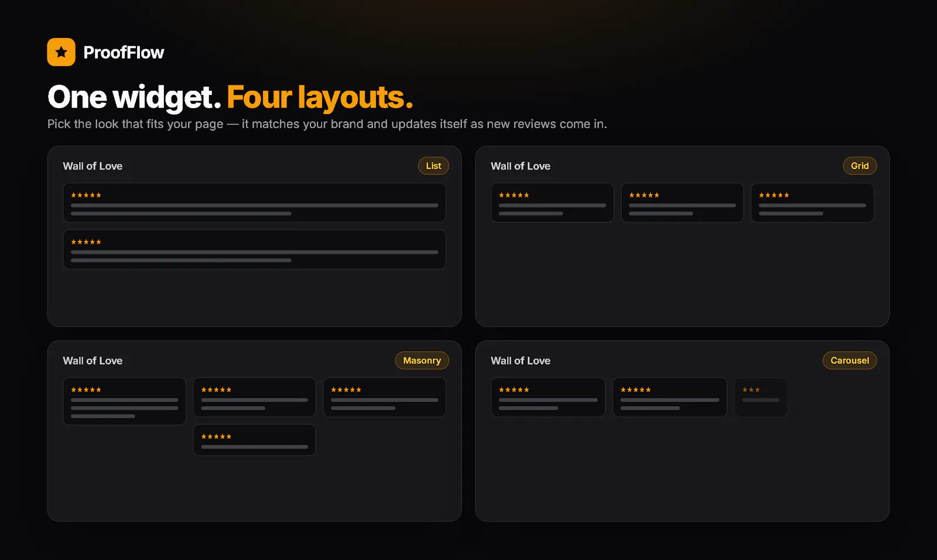Image resolution: width=937 pixels, height=560 pixels.
Task: Click the faded three-star Carousel card
Action: coord(761,397)
